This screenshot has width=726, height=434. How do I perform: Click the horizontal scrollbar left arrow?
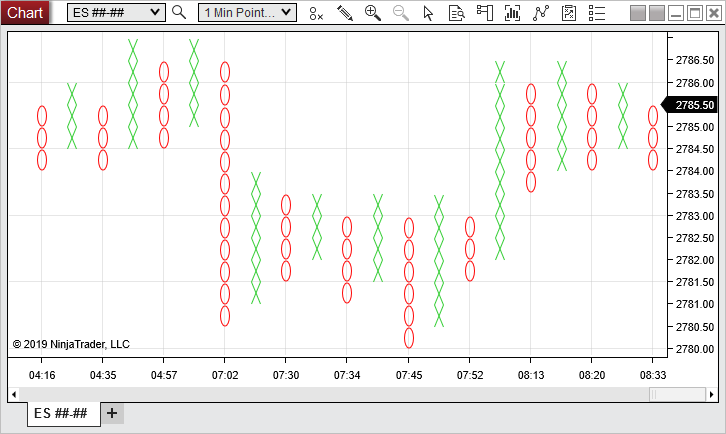click(14, 394)
